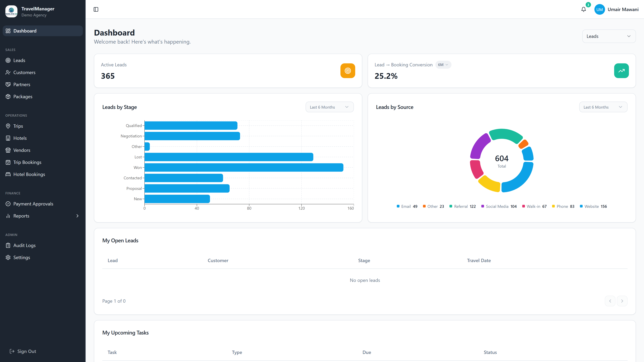
Task: Click the Page 1 of 0 label
Action: click(x=114, y=301)
